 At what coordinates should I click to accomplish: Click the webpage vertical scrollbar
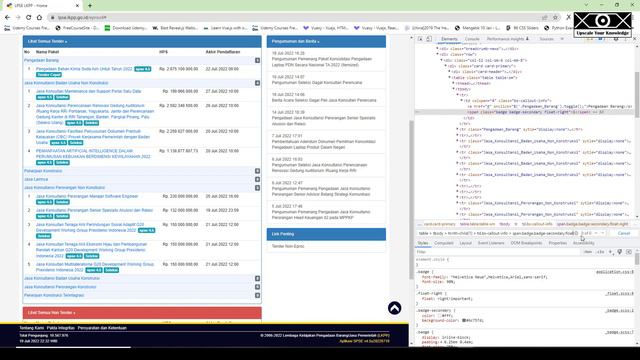click(411, 200)
